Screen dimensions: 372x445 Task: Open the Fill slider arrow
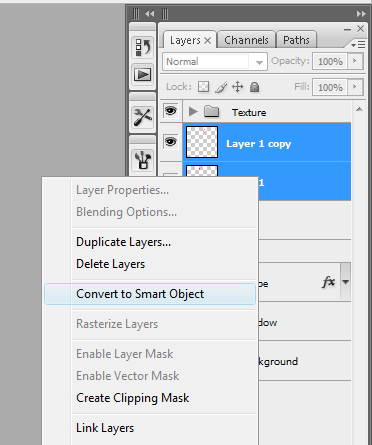pyautogui.click(x=355, y=87)
